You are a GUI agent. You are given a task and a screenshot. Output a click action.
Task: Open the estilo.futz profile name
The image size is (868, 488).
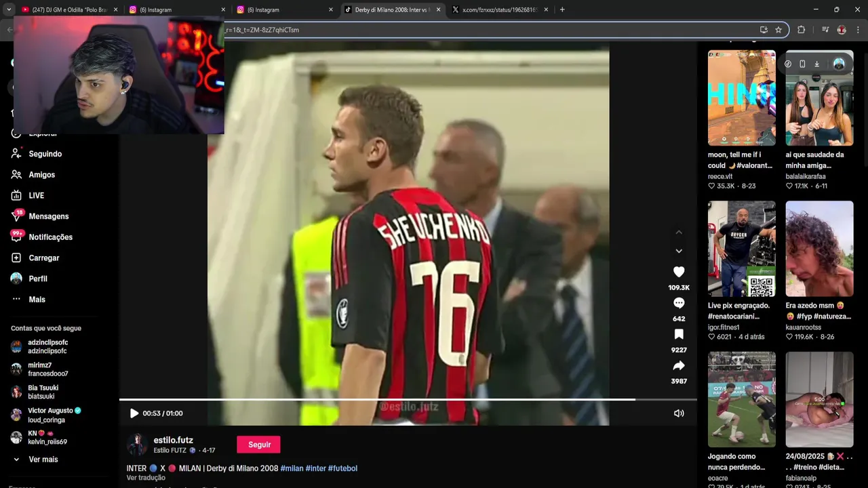click(x=173, y=440)
